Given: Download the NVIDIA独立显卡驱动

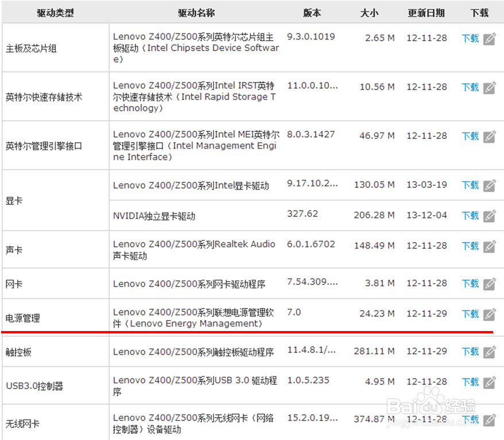Looking at the screenshot, I should click(470, 216).
